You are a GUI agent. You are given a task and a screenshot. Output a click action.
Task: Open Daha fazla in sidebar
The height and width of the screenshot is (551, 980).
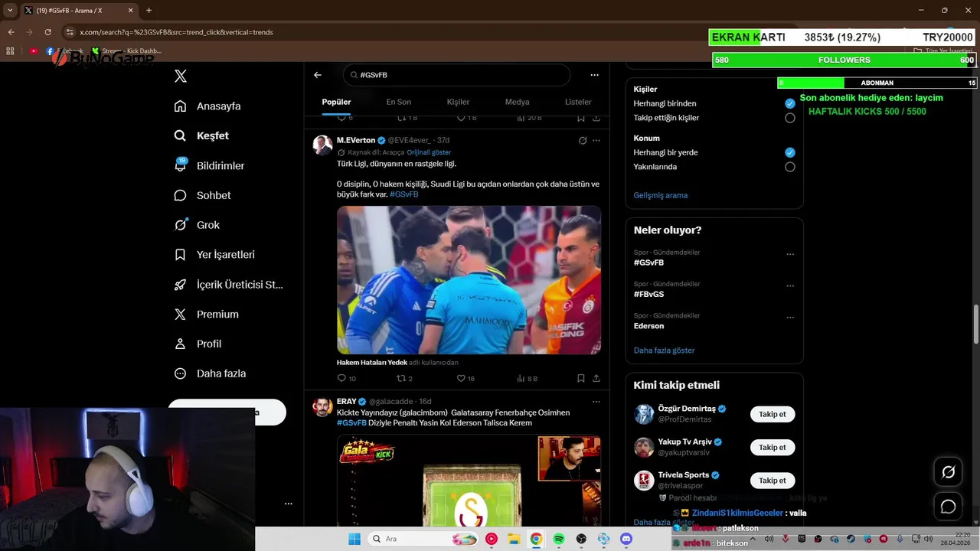tap(210, 373)
